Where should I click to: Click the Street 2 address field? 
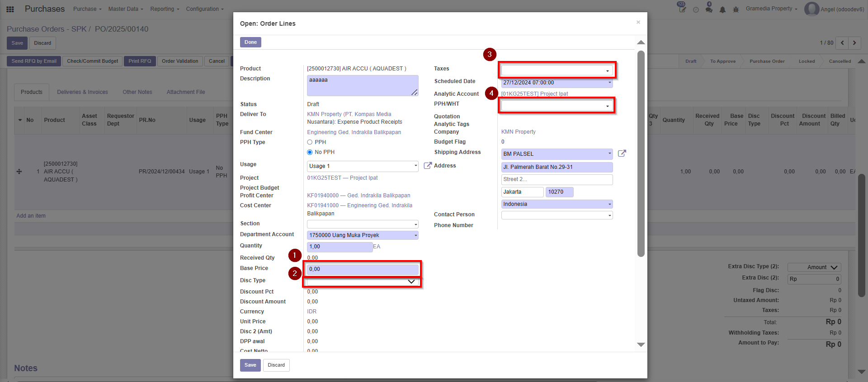coord(557,179)
